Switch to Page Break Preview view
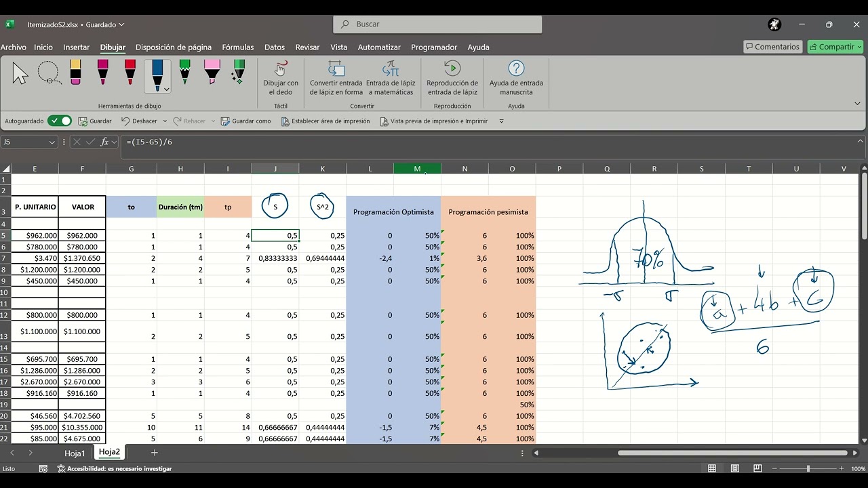 (757, 468)
